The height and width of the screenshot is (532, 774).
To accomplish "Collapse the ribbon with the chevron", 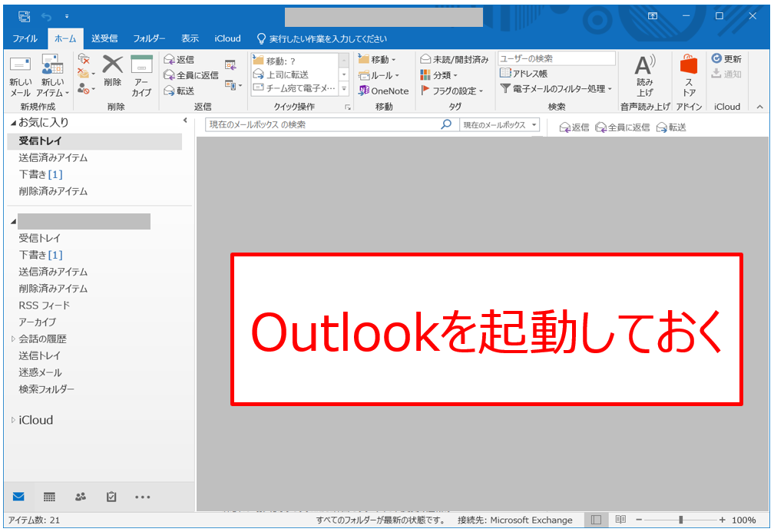I will 759,107.
